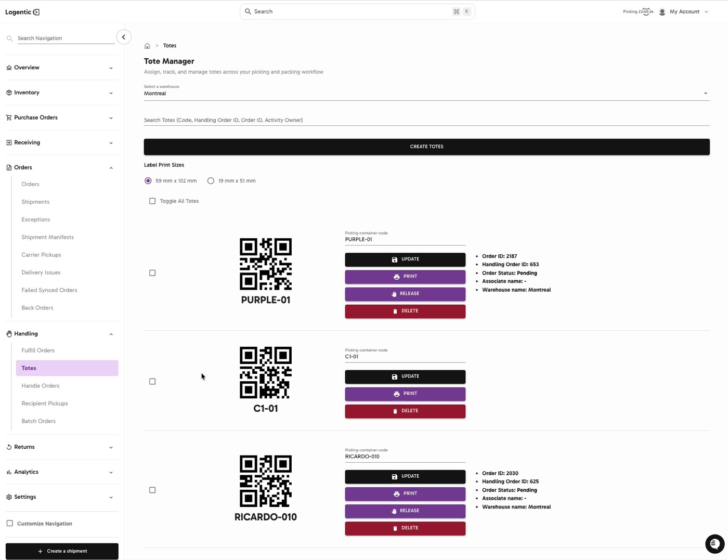The width and height of the screenshot is (728, 560).
Task: Click the My Account avatar icon
Action: [x=662, y=12]
